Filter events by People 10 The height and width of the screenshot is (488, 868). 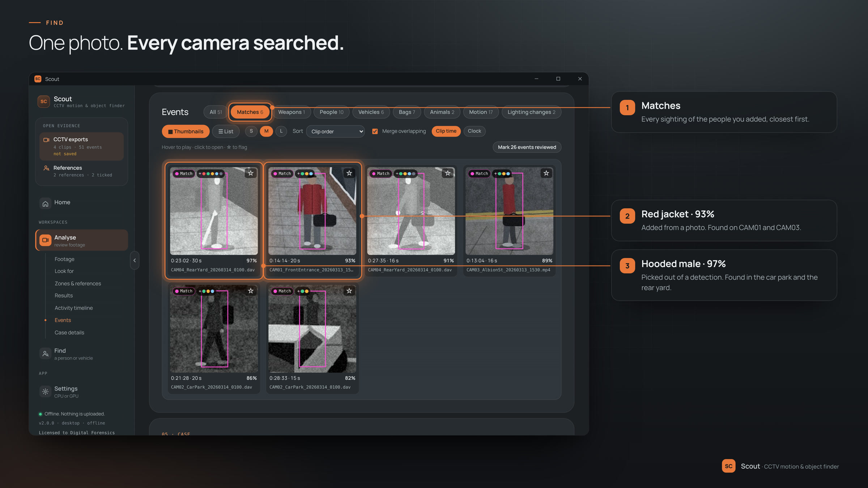pyautogui.click(x=331, y=112)
